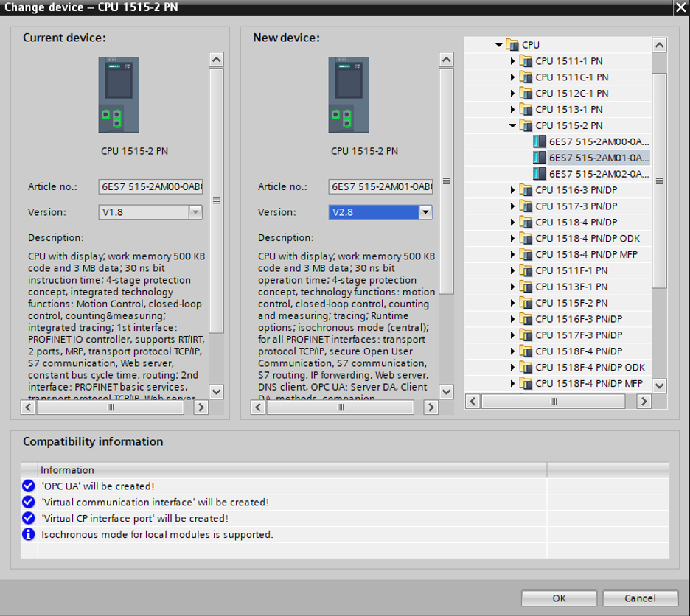690x616 pixels.
Task: Close the Change device dialog window
Action: coord(680,7)
